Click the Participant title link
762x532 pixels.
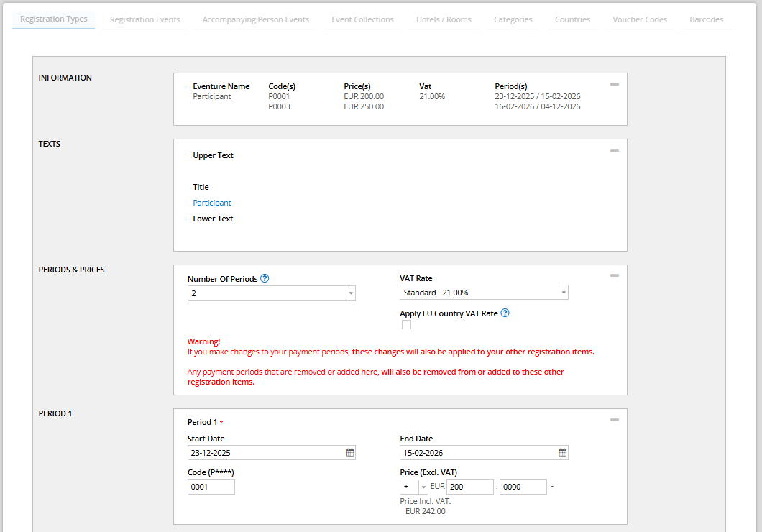[x=212, y=203]
